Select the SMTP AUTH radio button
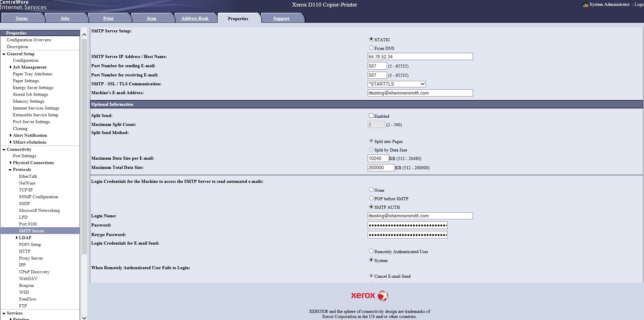Screen dimensions: 644x320 371,207
